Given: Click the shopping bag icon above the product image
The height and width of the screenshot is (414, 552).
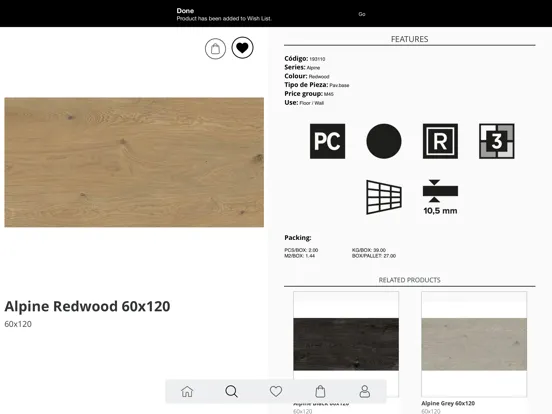Looking at the screenshot, I should point(215,49).
